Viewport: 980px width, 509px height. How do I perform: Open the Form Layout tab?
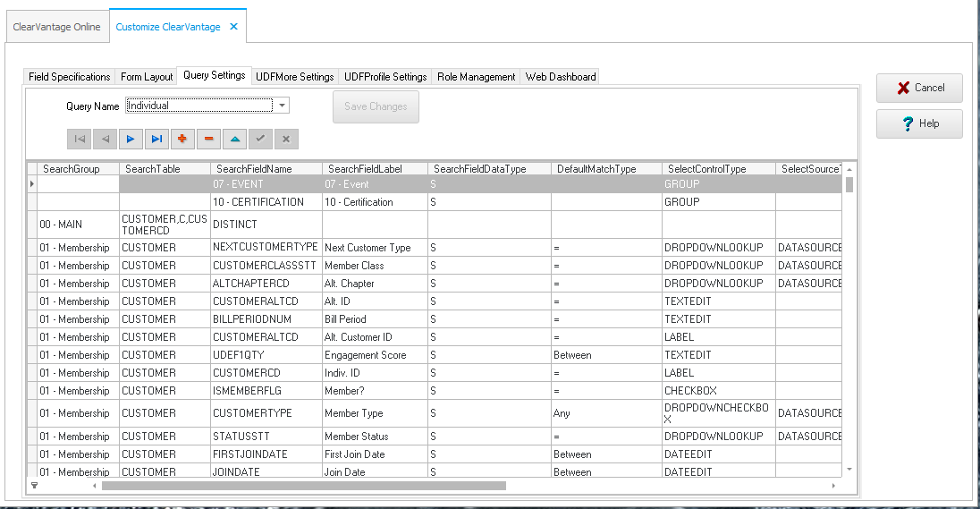pyautogui.click(x=147, y=77)
